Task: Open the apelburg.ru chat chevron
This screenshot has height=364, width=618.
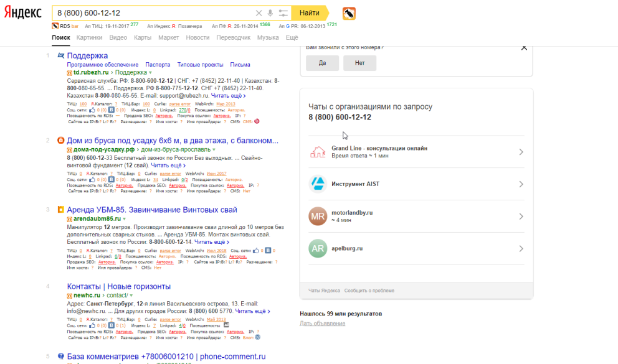Action: pos(521,249)
